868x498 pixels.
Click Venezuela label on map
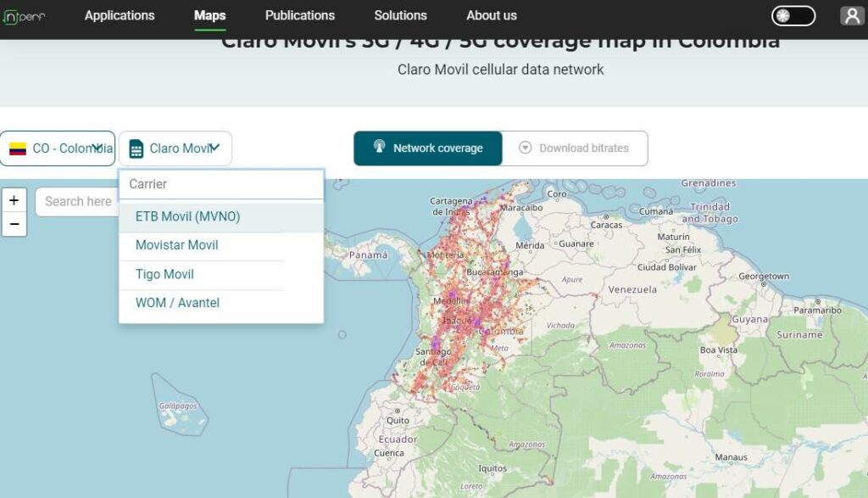click(x=632, y=289)
